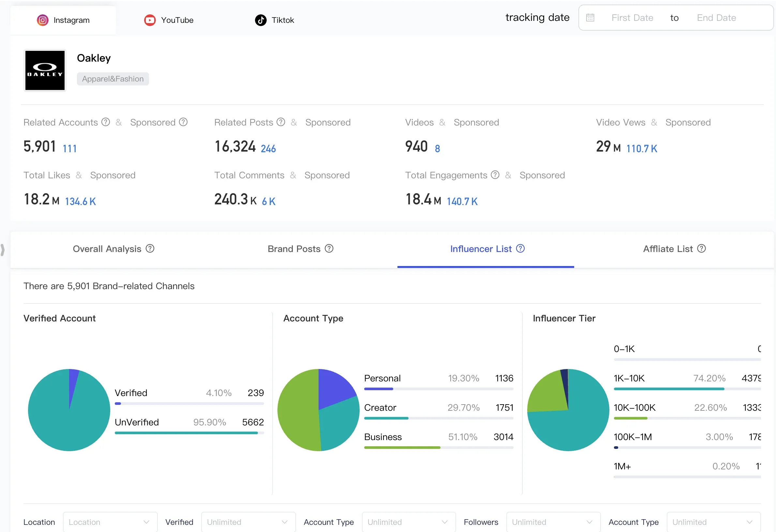Click the Account Type pie chart
This screenshot has height=532, width=776.
tap(319, 410)
